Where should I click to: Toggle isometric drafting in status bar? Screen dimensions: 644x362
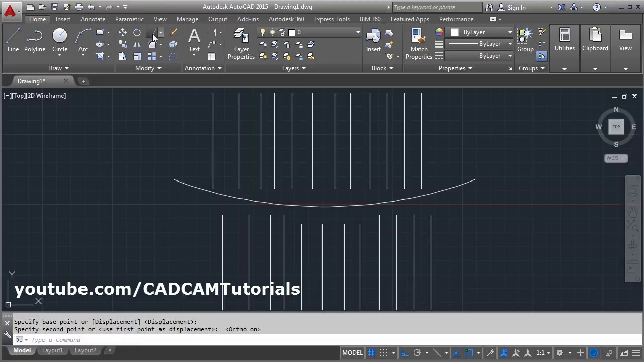(x=437, y=353)
